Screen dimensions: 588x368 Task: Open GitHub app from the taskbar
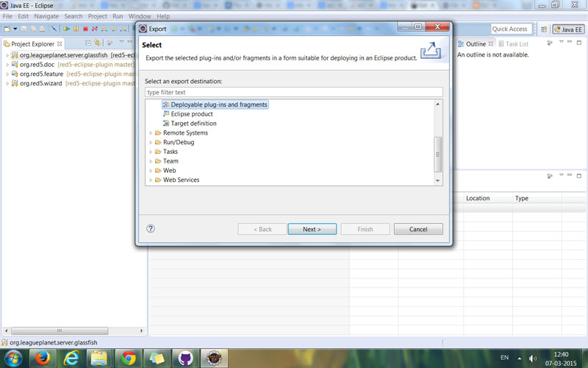[x=185, y=358]
